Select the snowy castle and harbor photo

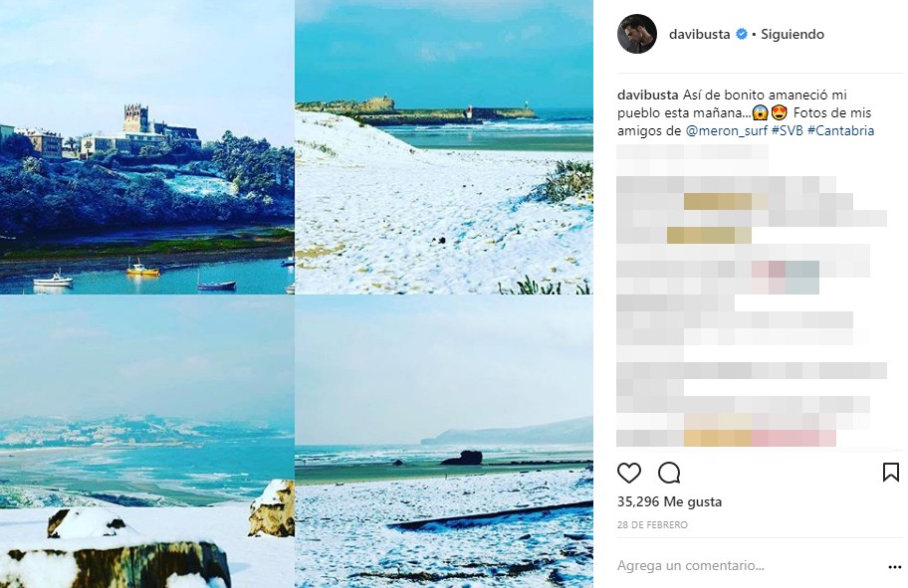[x=147, y=147]
